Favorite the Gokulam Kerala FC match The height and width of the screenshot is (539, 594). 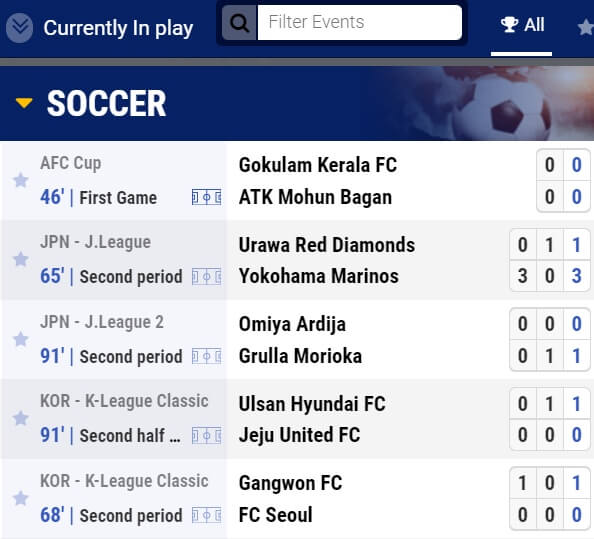(20, 180)
